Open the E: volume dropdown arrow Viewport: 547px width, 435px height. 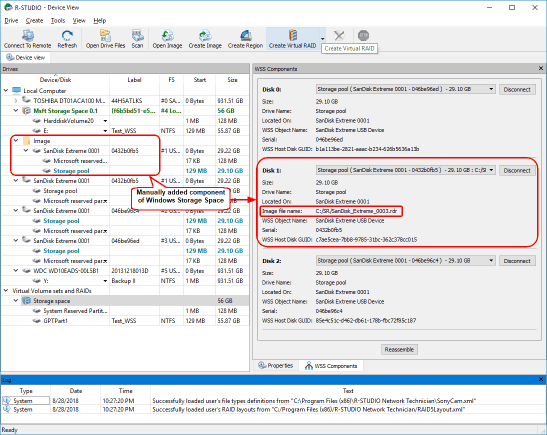coord(105,131)
